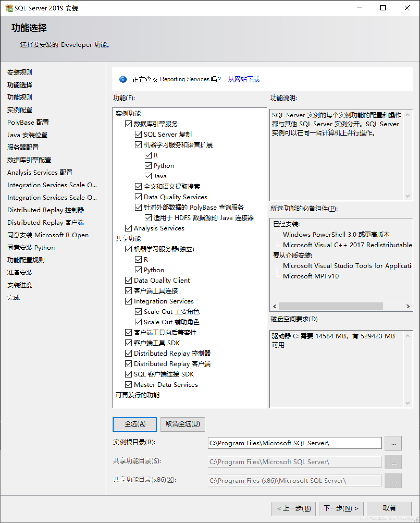Viewport: 420px width, 523px height.
Task: Toggle Master Data Services checkbox
Action: [x=128, y=385]
